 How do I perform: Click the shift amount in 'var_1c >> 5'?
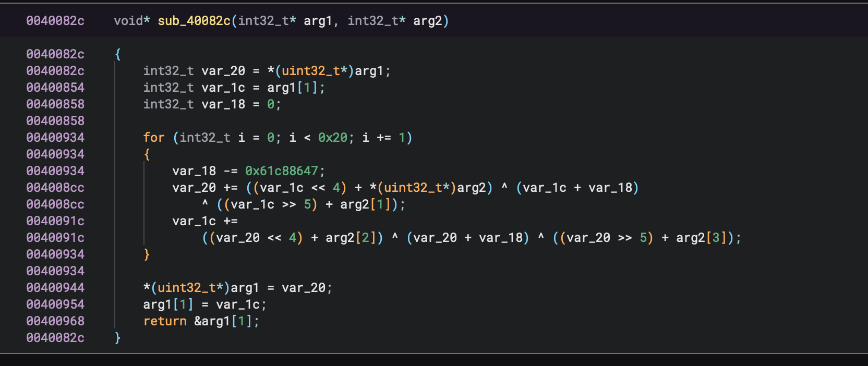307,204
